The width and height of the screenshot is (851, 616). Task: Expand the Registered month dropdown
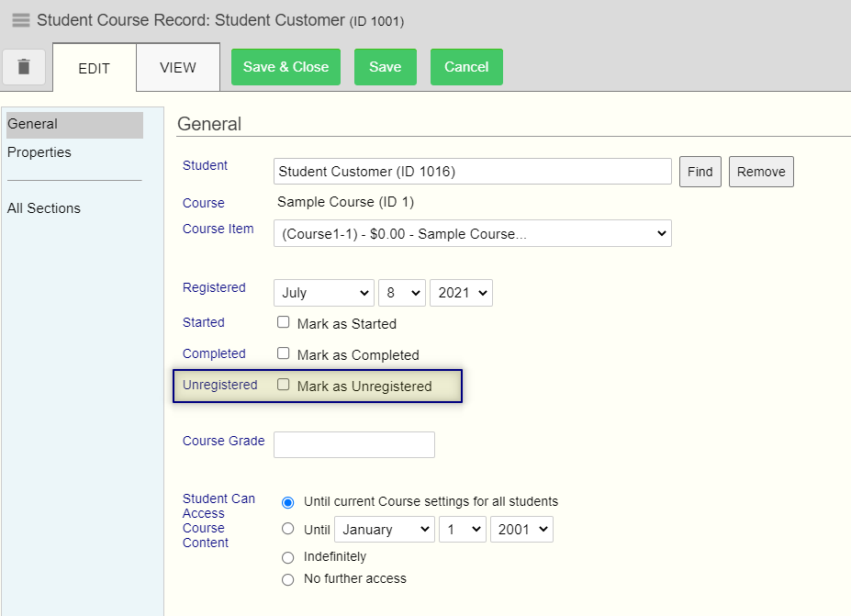(x=323, y=293)
